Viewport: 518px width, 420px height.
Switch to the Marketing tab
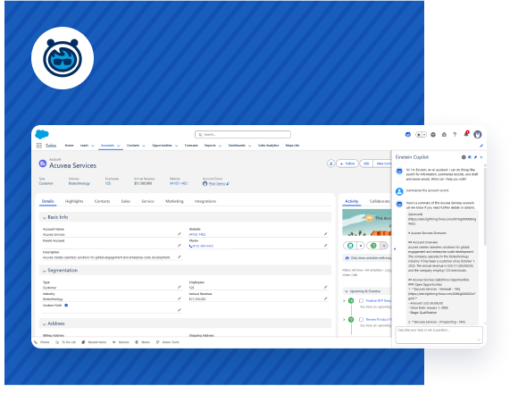point(174,201)
